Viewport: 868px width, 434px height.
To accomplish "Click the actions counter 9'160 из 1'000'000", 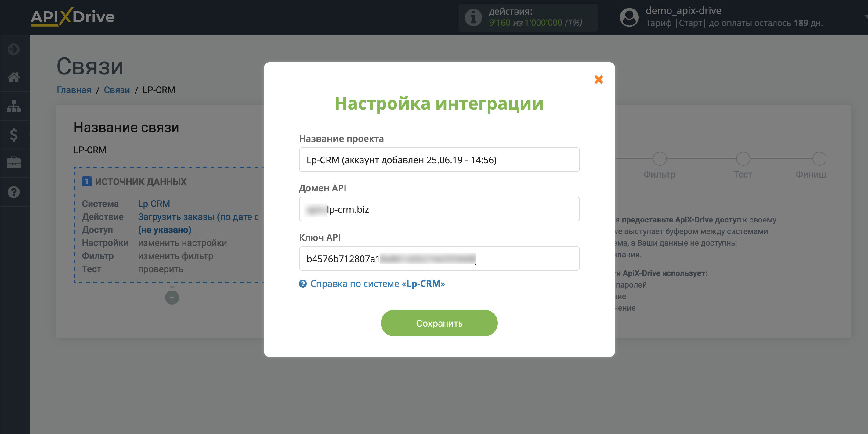I will pos(535,23).
